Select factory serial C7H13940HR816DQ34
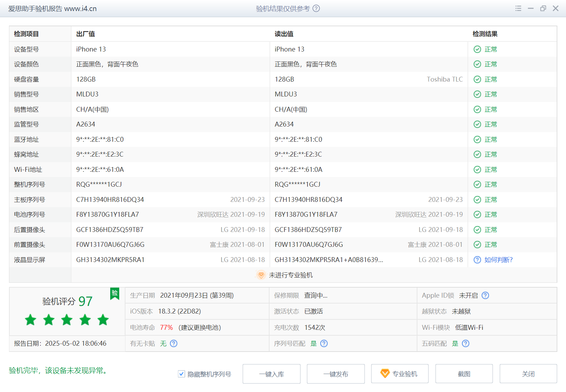The image size is (566, 392). tap(110, 200)
